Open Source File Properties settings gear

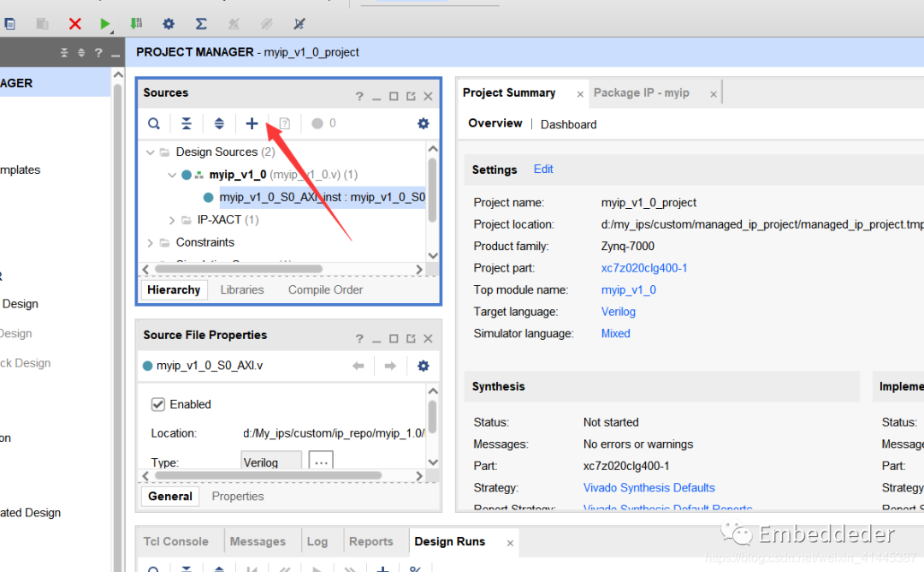423,366
